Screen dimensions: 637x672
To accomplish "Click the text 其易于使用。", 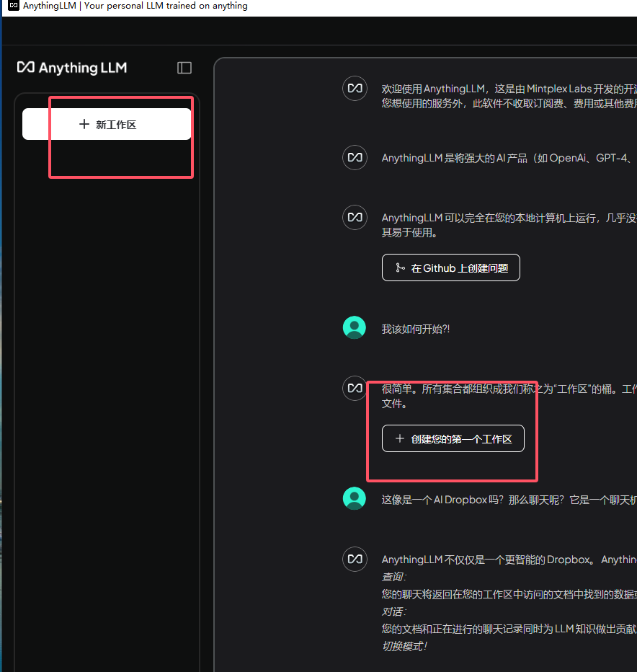I will point(409,233).
